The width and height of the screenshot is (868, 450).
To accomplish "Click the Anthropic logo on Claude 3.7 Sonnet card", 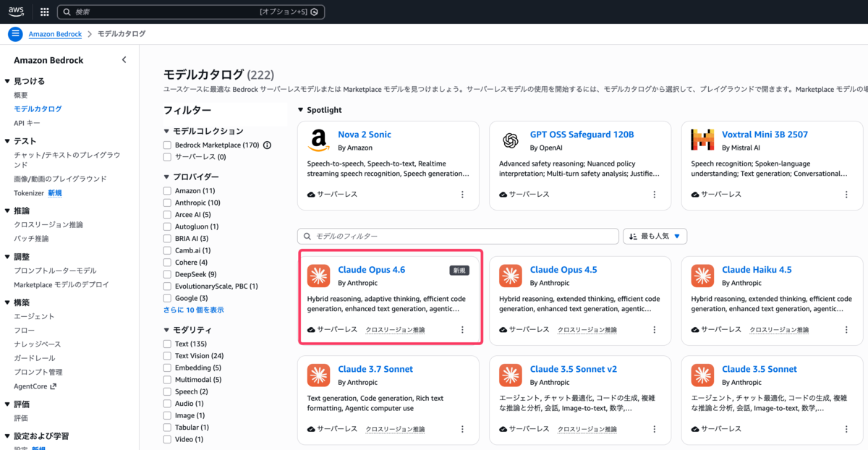I will point(318,375).
